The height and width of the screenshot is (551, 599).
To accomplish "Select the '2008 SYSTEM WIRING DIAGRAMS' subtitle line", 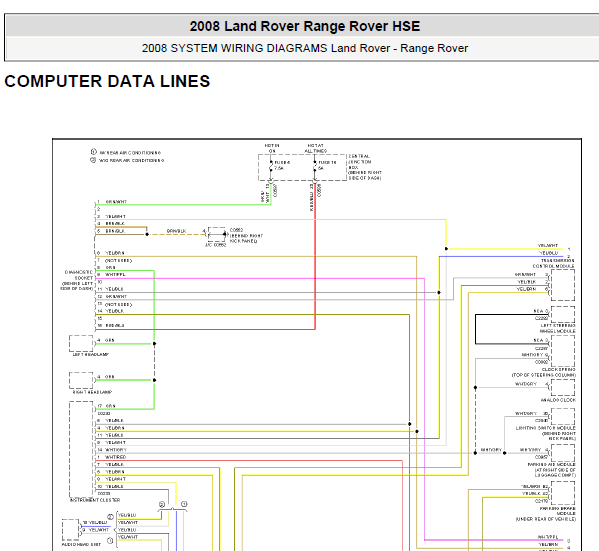I will point(304,48).
